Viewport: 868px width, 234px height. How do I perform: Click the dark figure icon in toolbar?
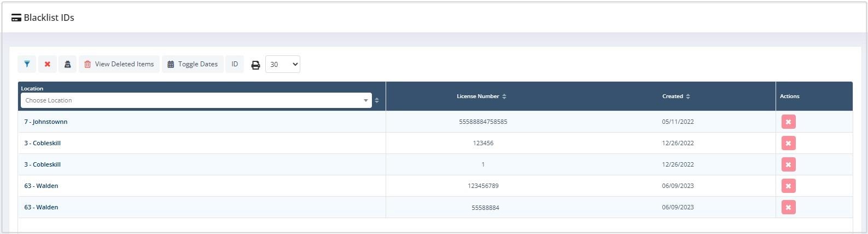point(67,64)
